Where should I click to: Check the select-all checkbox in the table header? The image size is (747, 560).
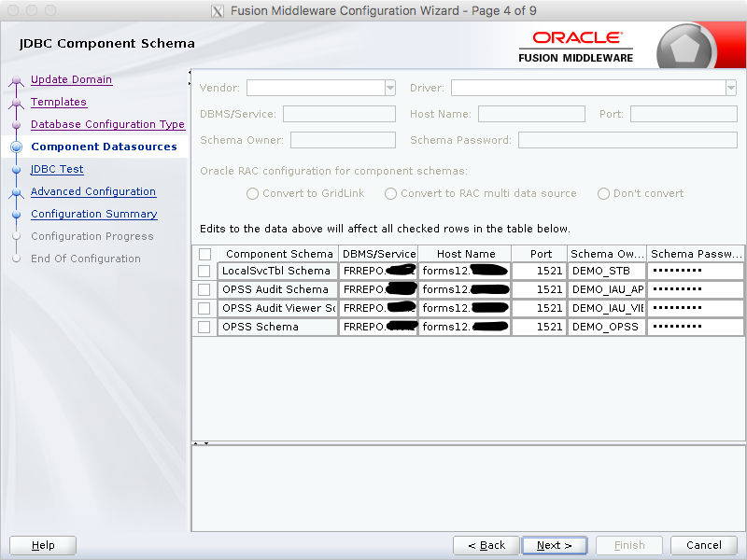coord(204,253)
